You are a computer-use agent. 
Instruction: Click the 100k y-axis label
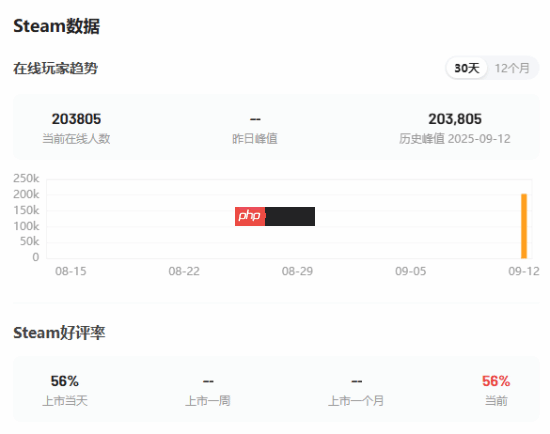click(26, 226)
